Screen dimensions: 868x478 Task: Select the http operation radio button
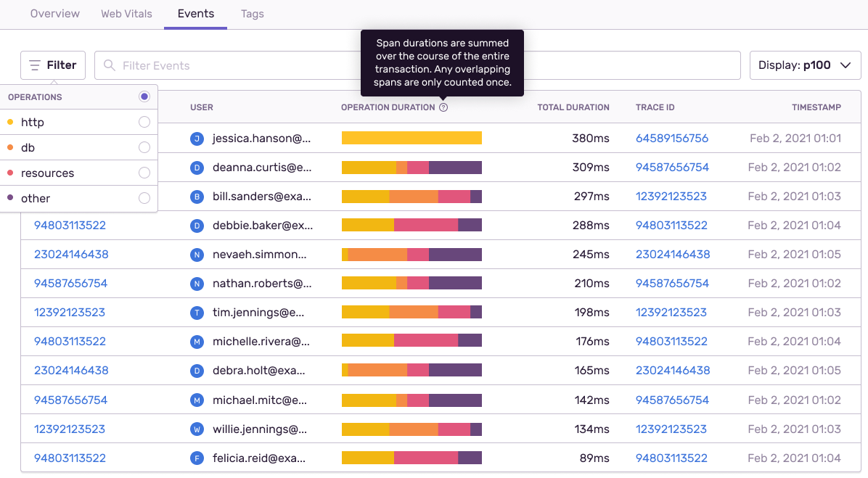coord(144,122)
